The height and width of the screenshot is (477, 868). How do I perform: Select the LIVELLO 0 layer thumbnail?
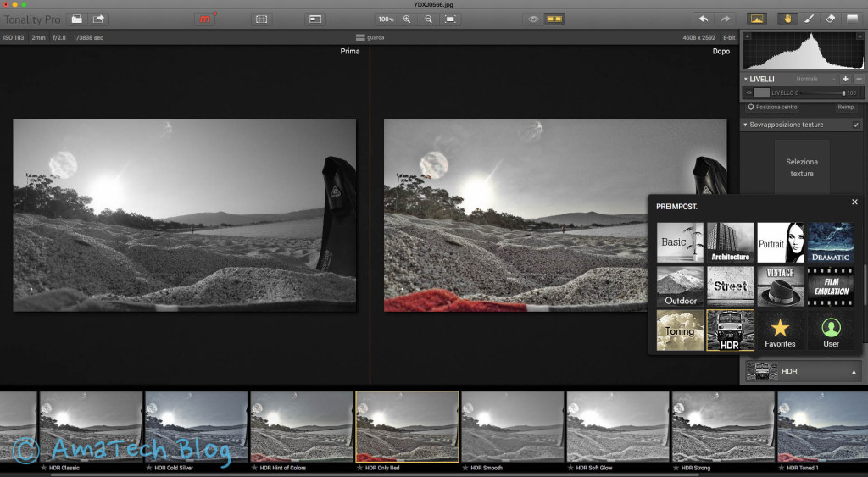coord(762,92)
